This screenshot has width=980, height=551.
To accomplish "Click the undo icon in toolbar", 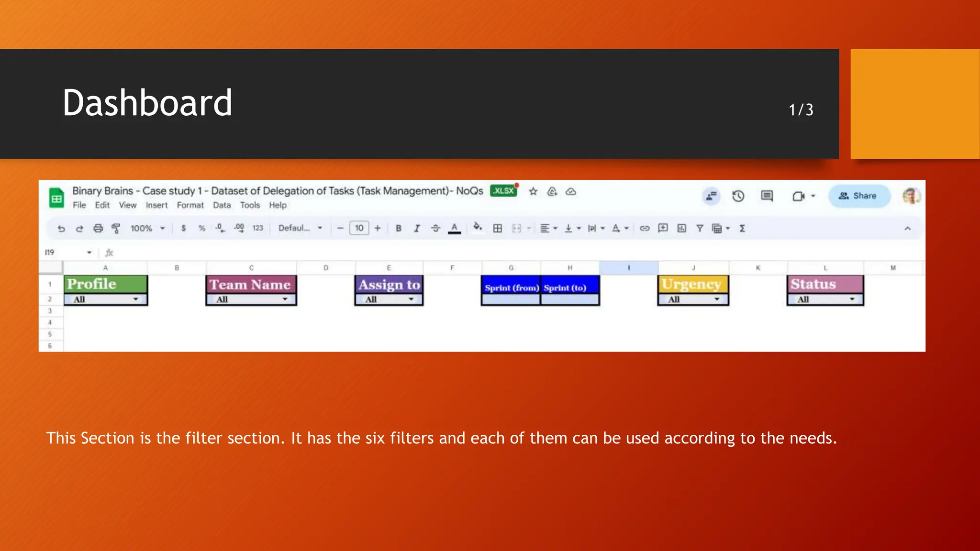I will [61, 229].
